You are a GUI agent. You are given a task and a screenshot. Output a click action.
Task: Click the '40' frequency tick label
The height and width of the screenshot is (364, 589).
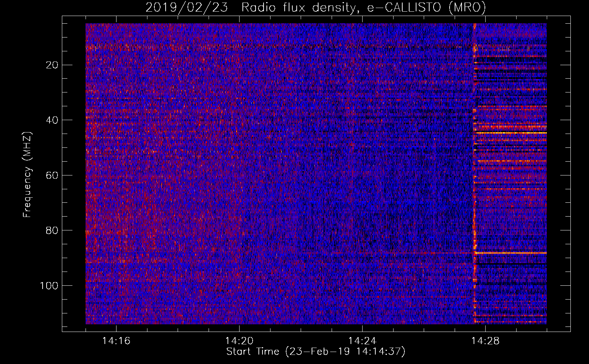(x=52, y=120)
